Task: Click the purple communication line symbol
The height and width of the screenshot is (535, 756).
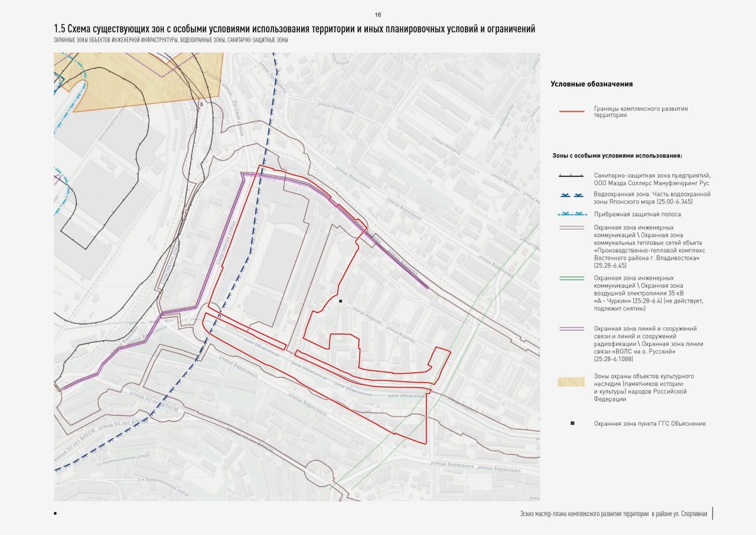Action: tap(572, 328)
